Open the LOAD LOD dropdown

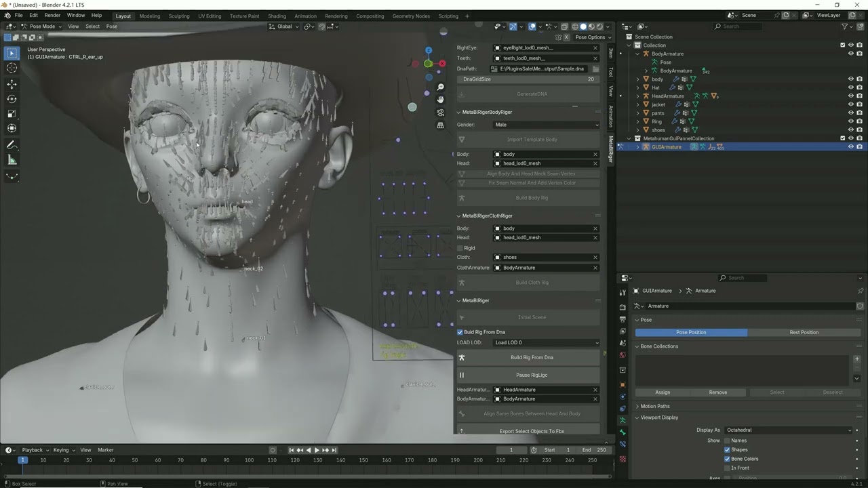pyautogui.click(x=547, y=343)
